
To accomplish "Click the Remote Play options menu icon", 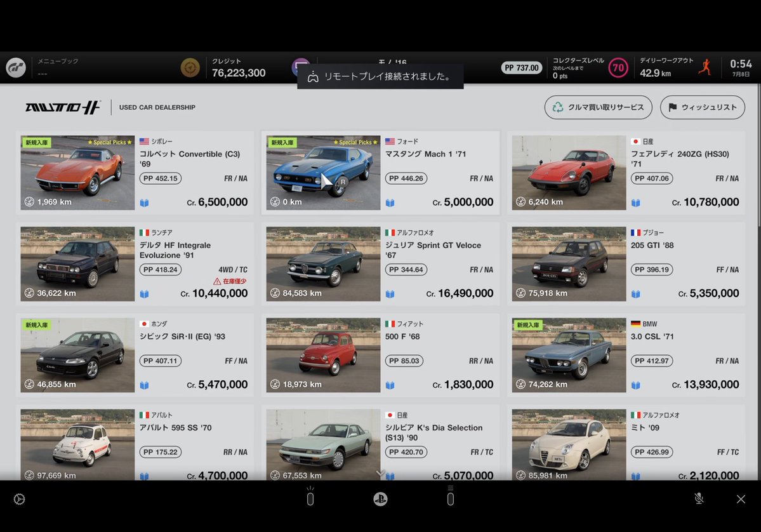I will (451, 496).
